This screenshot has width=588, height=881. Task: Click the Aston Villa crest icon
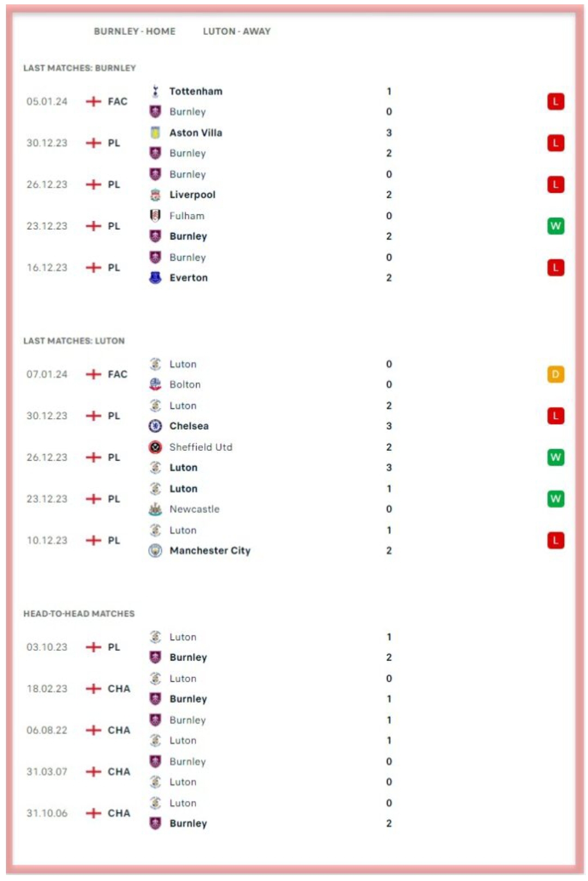click(x=155, y=133)
